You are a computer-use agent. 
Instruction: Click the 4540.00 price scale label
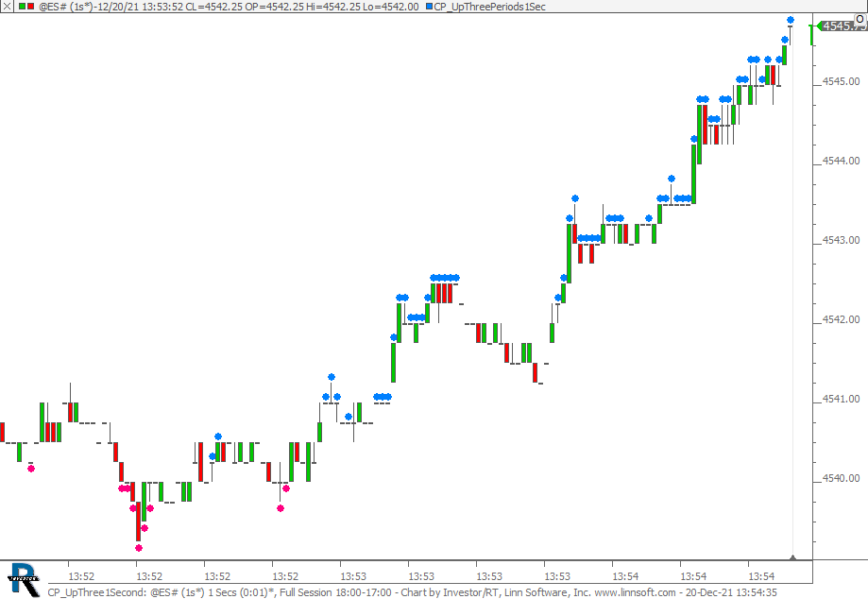pyautogui.click(x=841, y=478)
